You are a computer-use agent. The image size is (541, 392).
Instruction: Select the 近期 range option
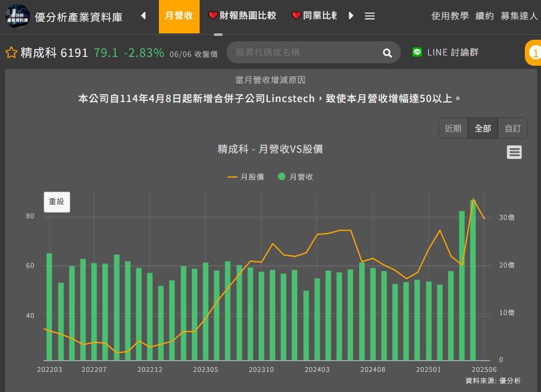coord(453,129)
